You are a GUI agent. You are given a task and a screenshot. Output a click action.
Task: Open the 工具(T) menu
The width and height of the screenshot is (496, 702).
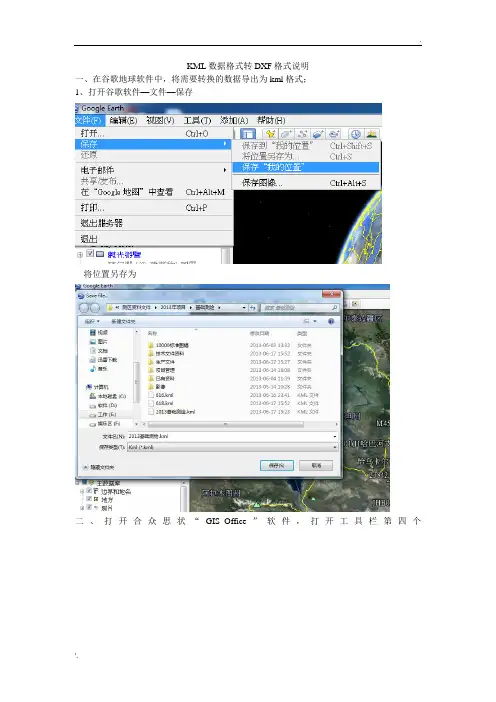coord(197,120)
